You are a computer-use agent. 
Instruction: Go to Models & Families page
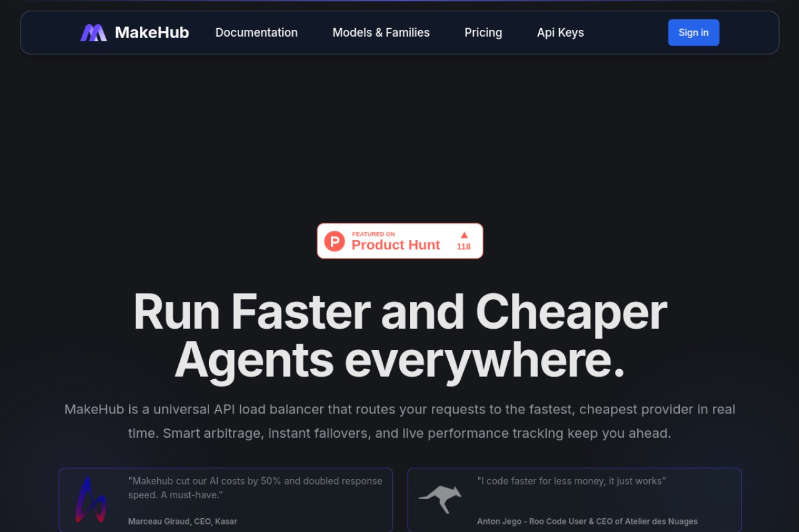point(381,32)
